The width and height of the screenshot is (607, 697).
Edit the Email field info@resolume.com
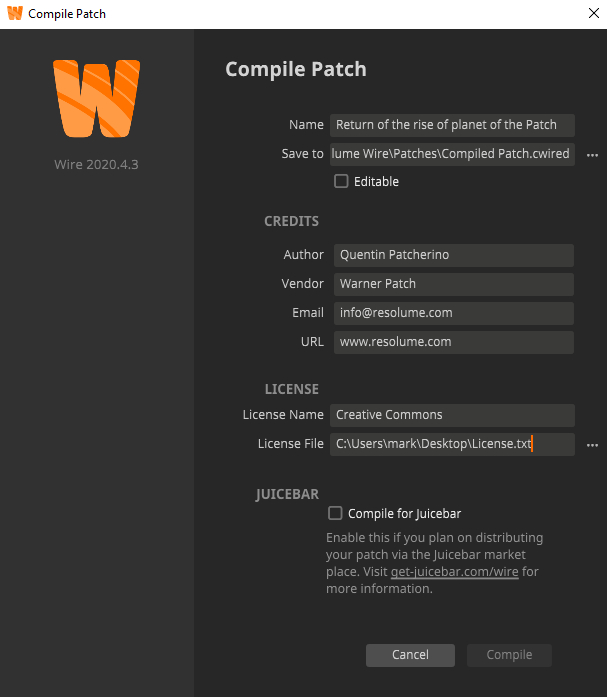point(454,313)
